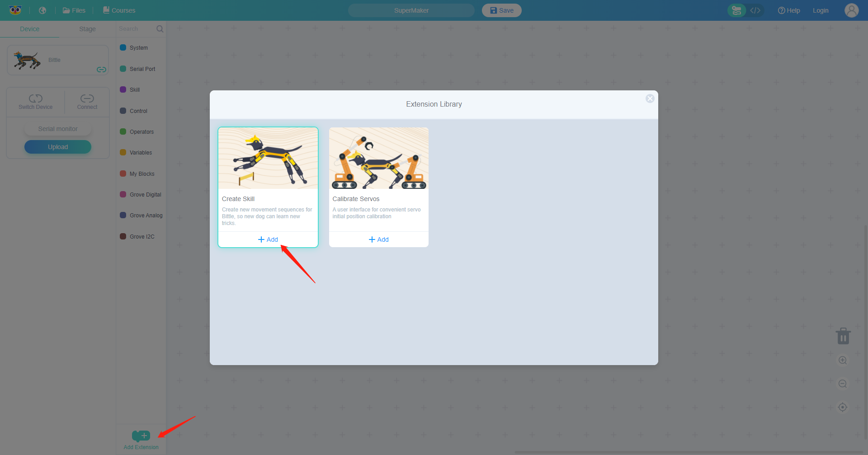Select the Skill block category
This screenshot has height=455, width=868.
pos(130,90)
